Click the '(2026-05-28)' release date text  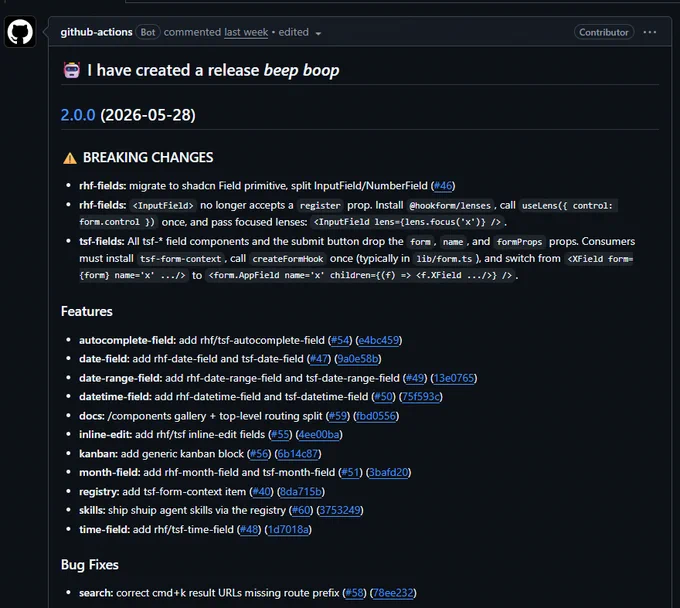tap(148, 115)
